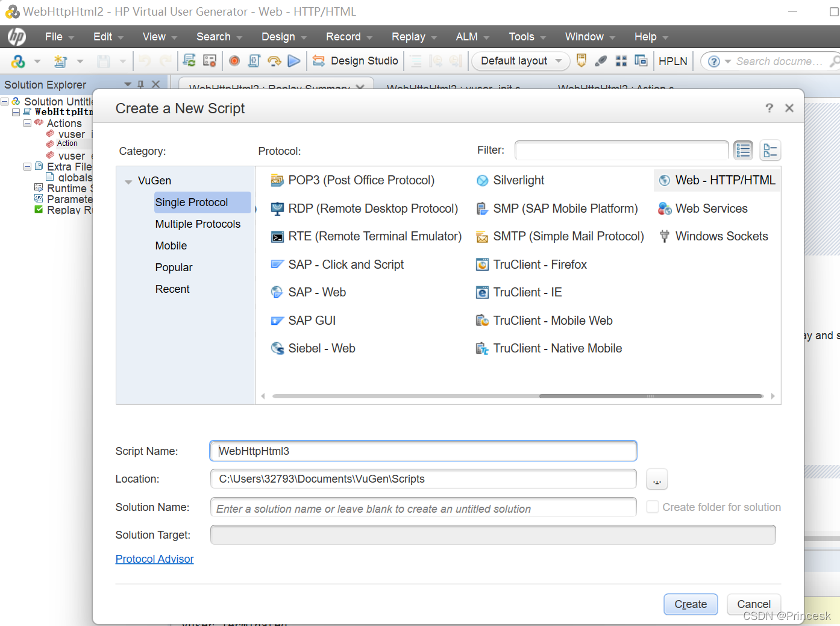This screenshot has height=626, width=840.
Task: Click the window layout toolbar icon
Action: pyautogui.click(x=641, y=61)
